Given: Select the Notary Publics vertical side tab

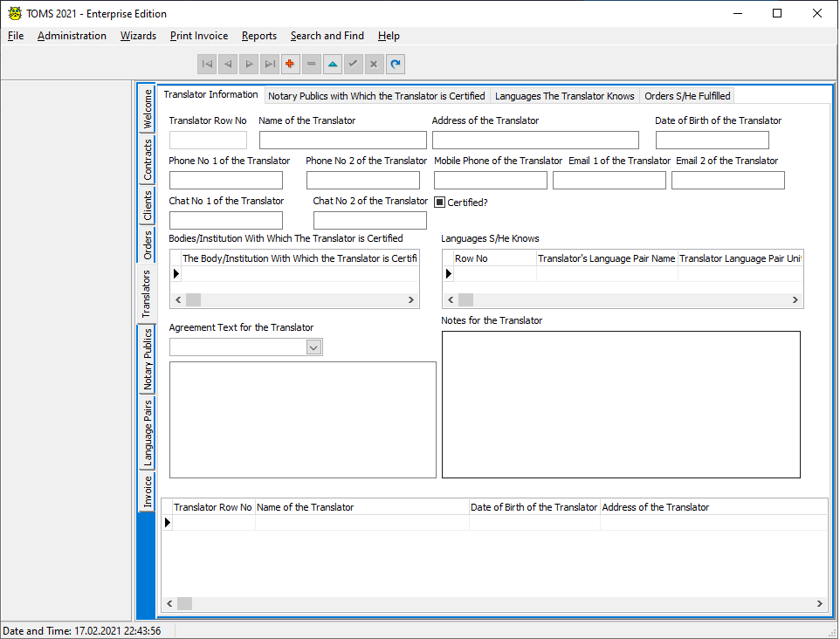Looking at the screenshot, I should pyautogui.click(x=148, y=359).
